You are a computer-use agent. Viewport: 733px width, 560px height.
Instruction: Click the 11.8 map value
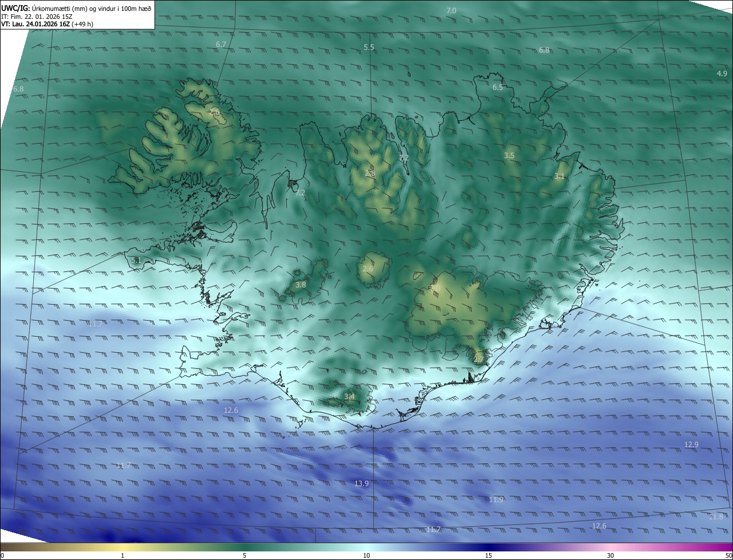[x=716, y=516]
